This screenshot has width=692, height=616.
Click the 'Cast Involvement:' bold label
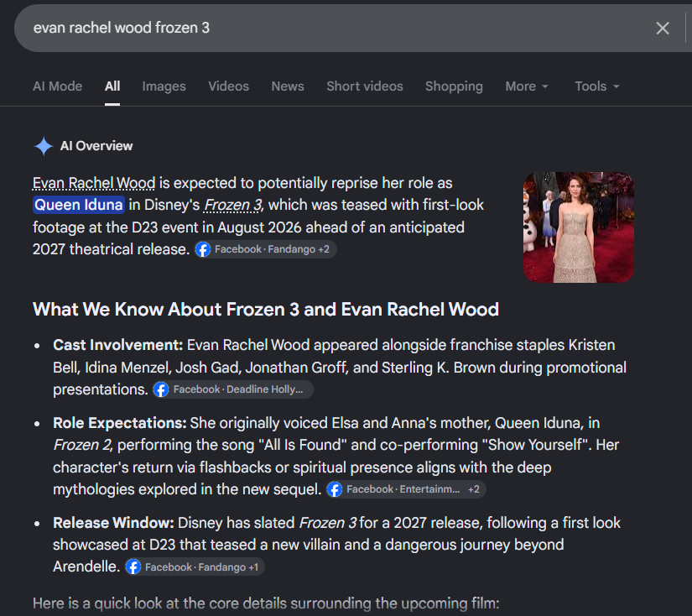click(117, 345)
